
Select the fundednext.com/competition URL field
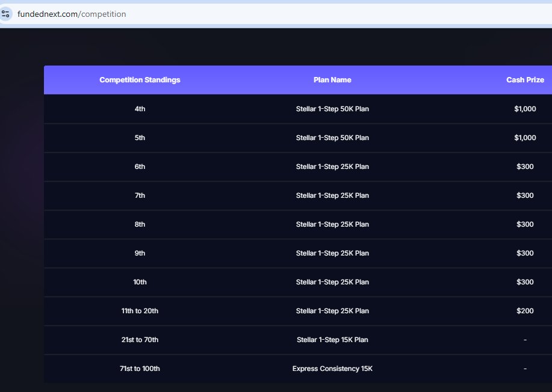coord(72,14)
